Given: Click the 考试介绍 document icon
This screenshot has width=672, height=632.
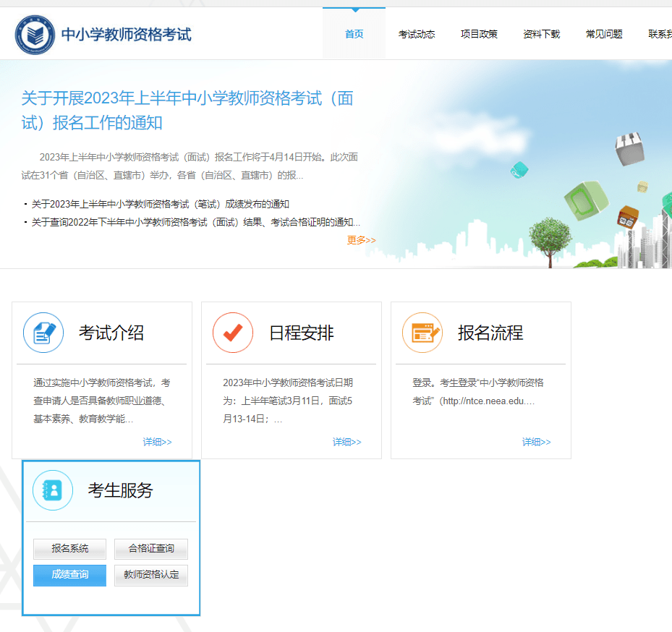Looking at the screenshot, I should 43,333.
